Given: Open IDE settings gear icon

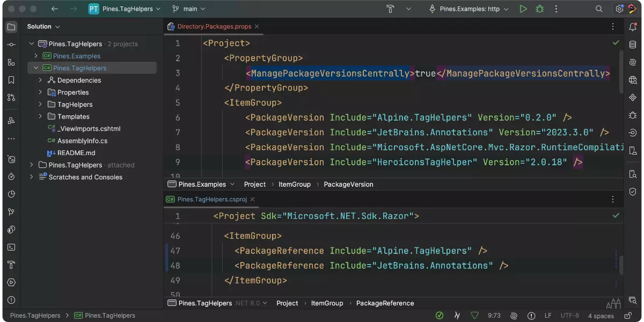Looking at the screenshot, I should point(619,9).
